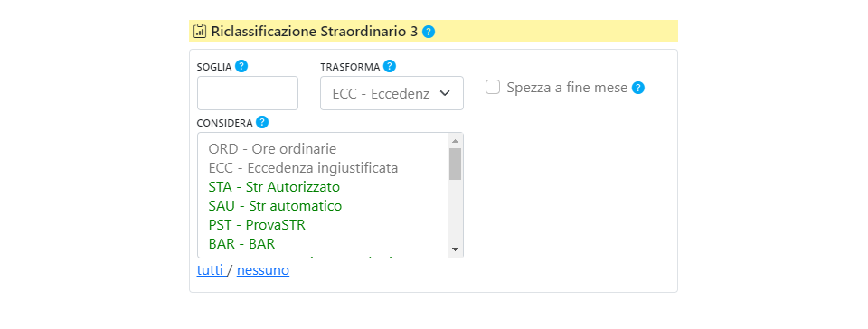This screenshot has width=868, height=329.
Task: Choose SAU - Str automatico in list
Action: tap(275, 206)
